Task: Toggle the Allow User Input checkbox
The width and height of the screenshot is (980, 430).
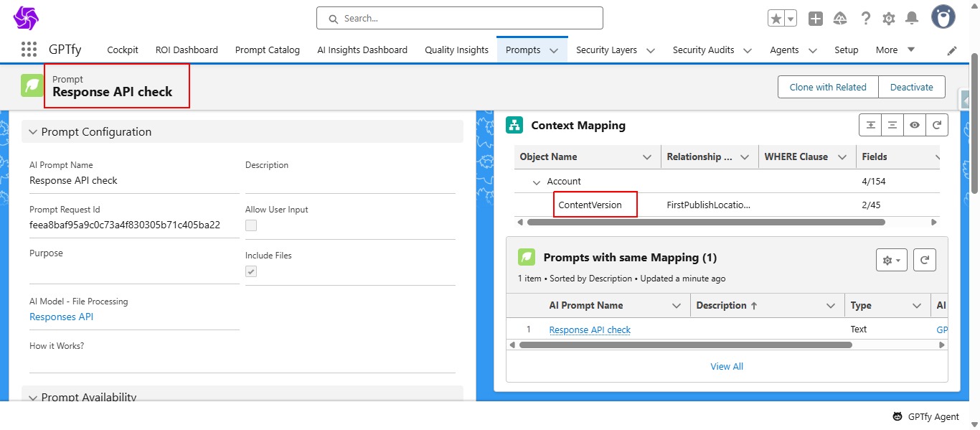Action: click(251, 225)
